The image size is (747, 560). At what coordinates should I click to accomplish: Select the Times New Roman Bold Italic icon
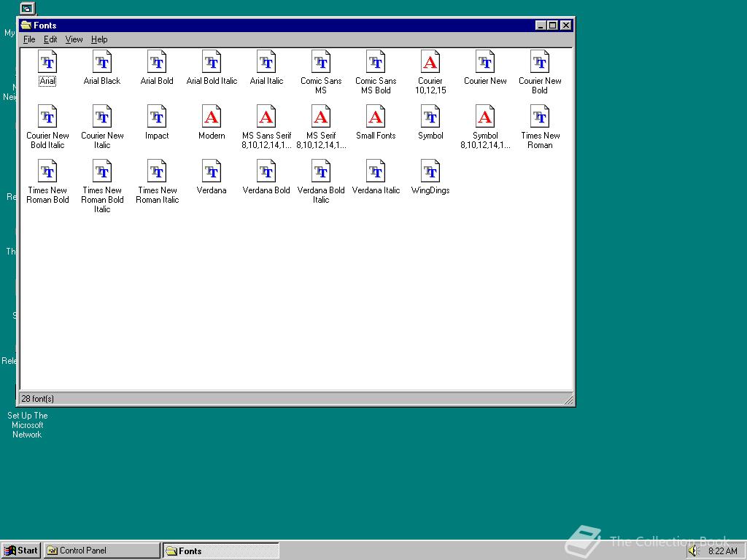(101, 171)
